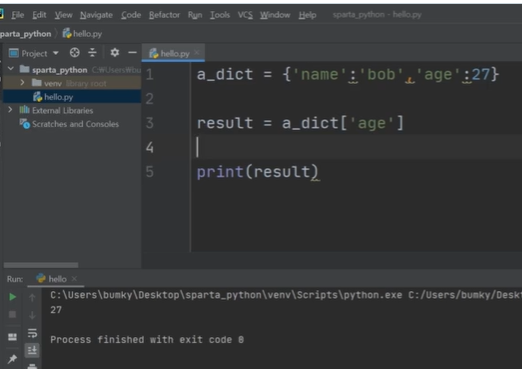522x369 pixels.
Task: Click line number 1 in gutter
Action: pos(149,74)
